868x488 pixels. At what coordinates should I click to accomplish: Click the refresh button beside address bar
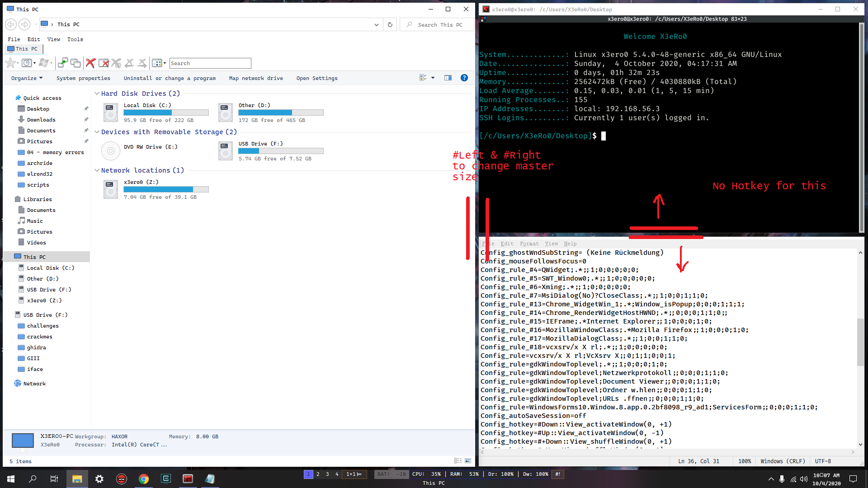(390, 24)
